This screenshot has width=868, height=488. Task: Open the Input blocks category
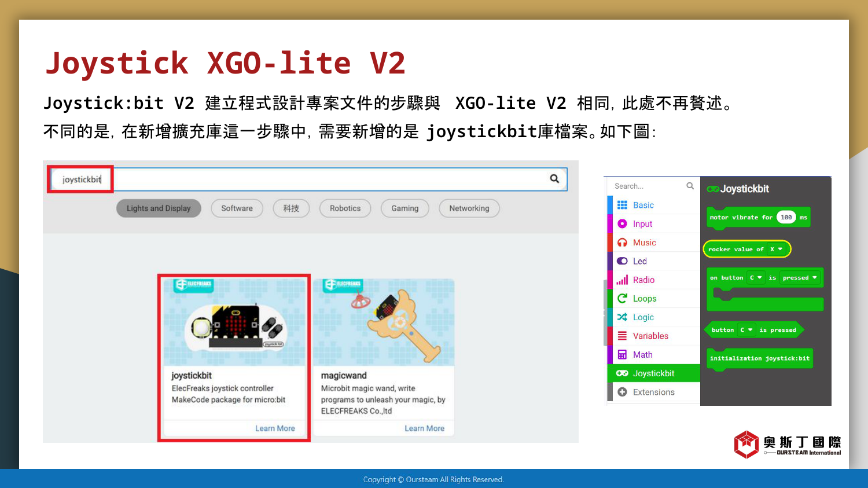pos(653,223)
